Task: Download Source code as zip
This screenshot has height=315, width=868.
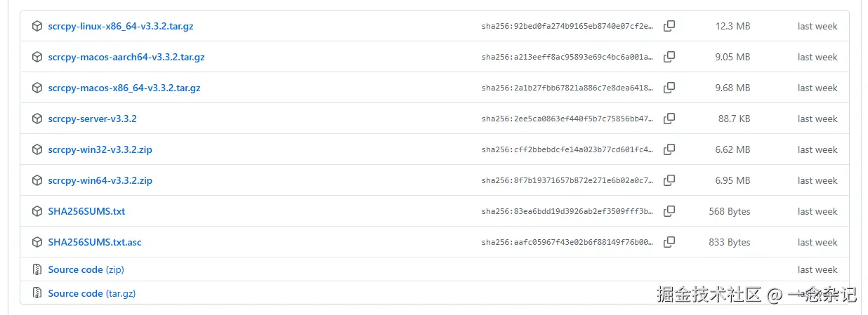Action: pyautogui.click(x=86, y=269)
